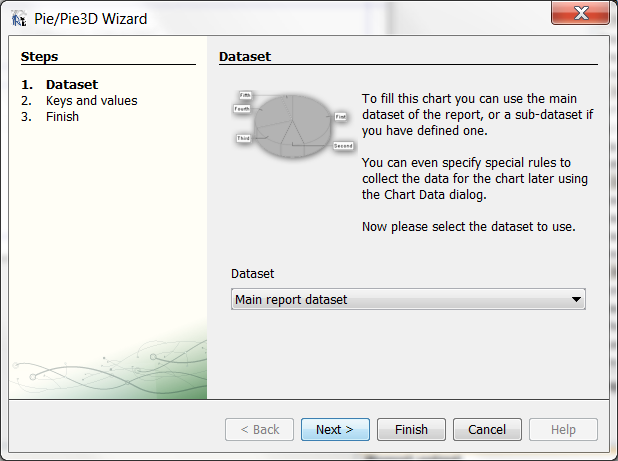The width and height of the screenshot is (618, 461).
Task: Click the 'Third' label on the pie chart
Action: (x=243, y=138)
